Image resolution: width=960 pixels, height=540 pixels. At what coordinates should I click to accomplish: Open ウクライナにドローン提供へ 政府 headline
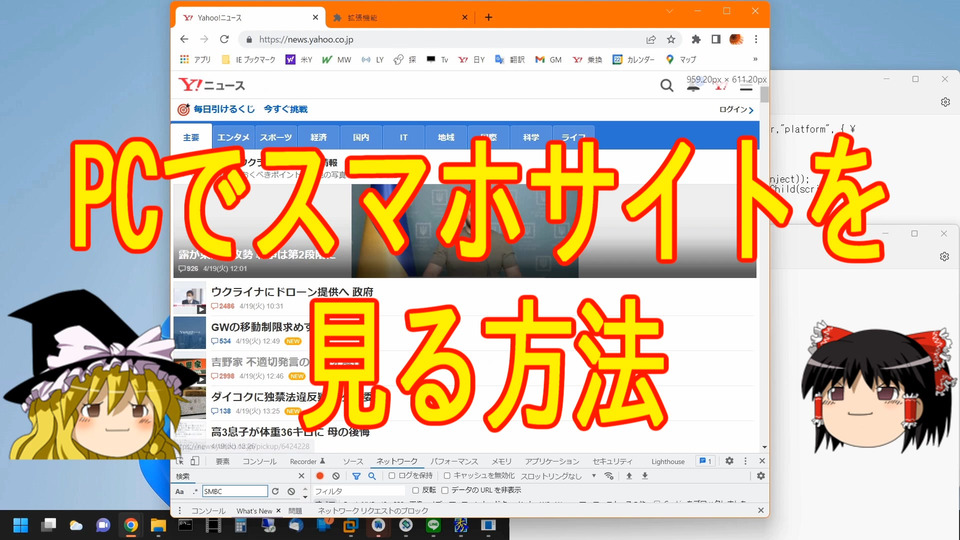292,292
